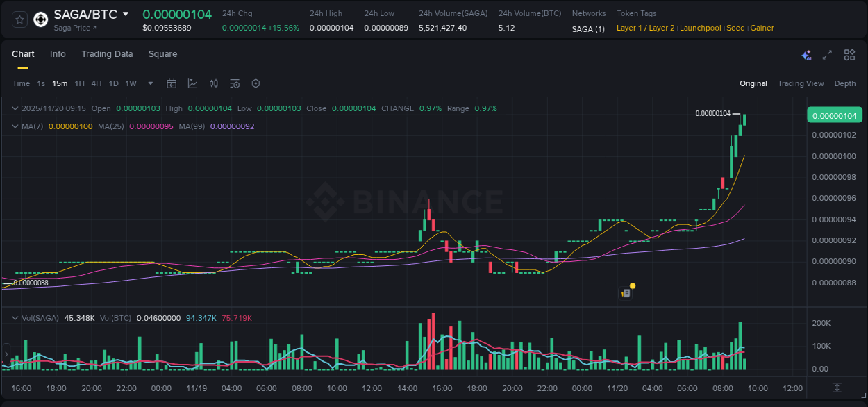This screenshot has height=407, width=868.
Task: Open the Square tab
Action: 162,54
